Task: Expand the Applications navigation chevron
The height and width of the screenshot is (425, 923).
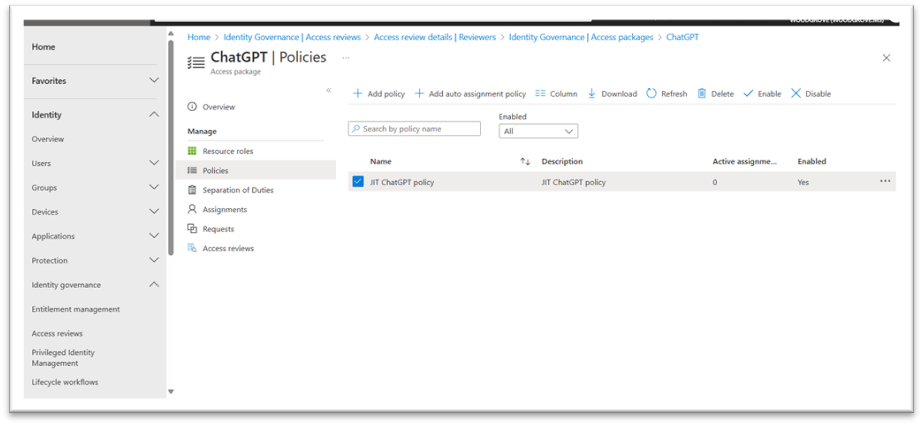Action: click(x=154, y=235)
